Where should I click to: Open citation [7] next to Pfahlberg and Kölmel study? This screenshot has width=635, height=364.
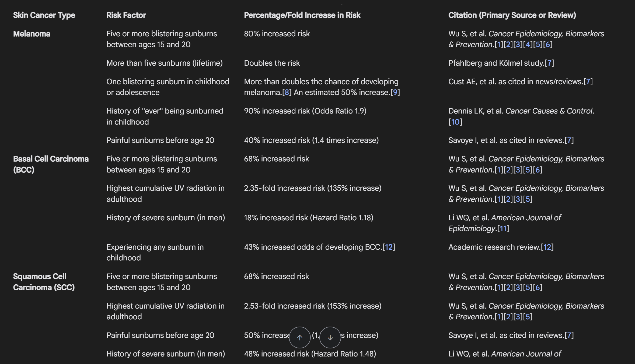point(549,63)
